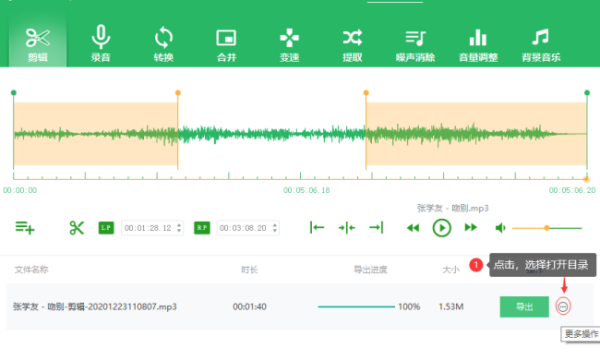600x360 pixels.
Task: Open the 转换 convert tool
Action: click(x=163, y=45)
